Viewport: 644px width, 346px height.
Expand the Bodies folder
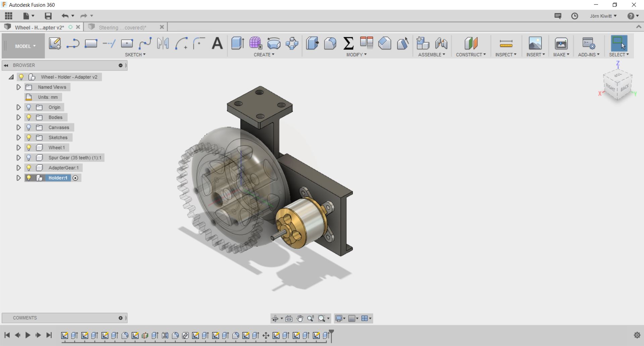coord(19,117)
